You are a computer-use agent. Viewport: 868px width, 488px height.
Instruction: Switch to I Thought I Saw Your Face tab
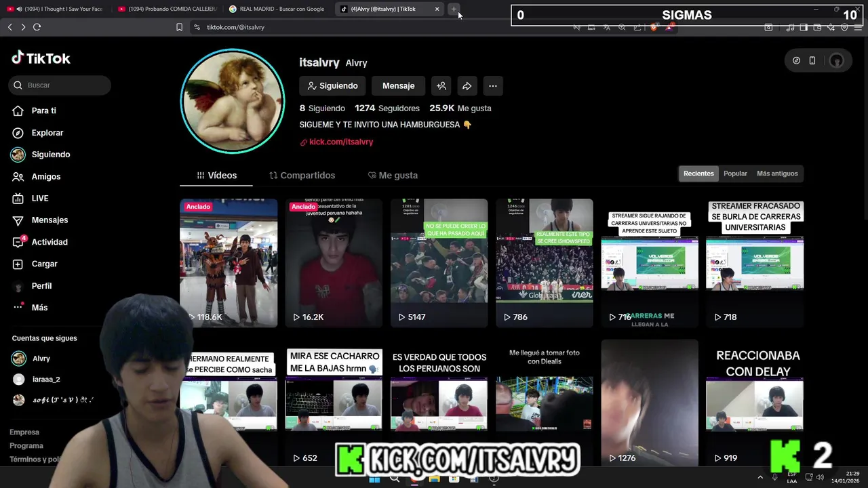click(x=57, y=9)
